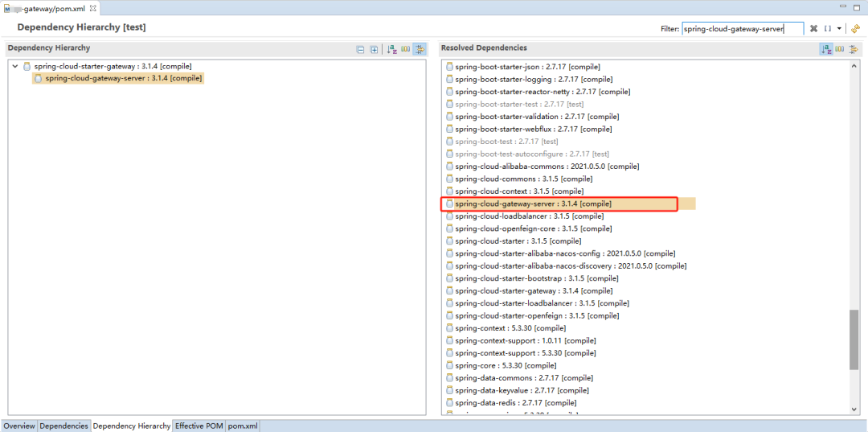Click the Resolved Dependencies scrollbar thumb
Image resolution: width=868 pixels, height=432 pixels.
854,339
